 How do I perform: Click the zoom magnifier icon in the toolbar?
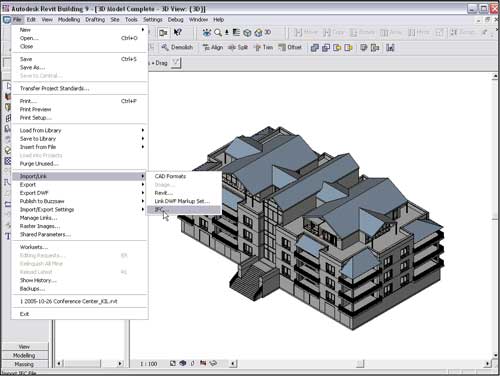(218, 32)
